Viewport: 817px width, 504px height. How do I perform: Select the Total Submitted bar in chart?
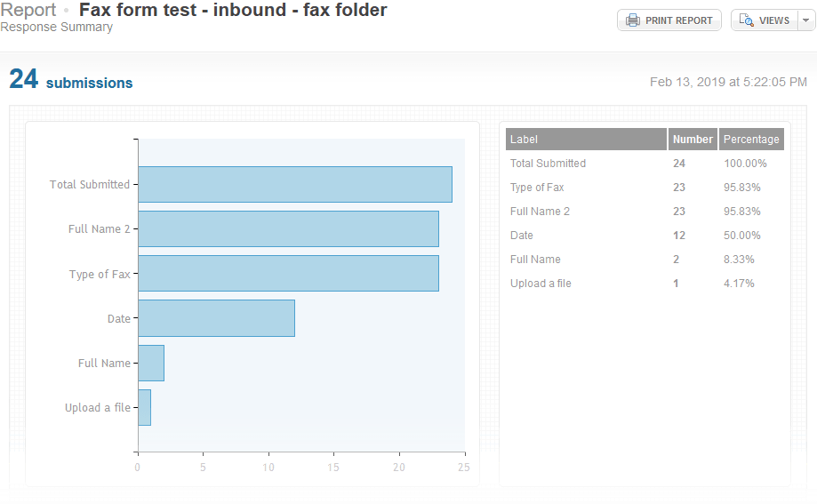click(295, 185)
